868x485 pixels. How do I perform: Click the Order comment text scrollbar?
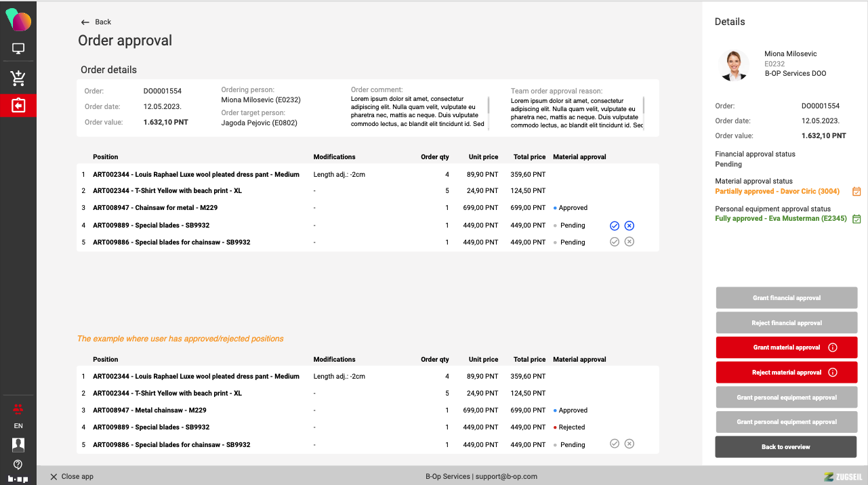coord(489,107)
